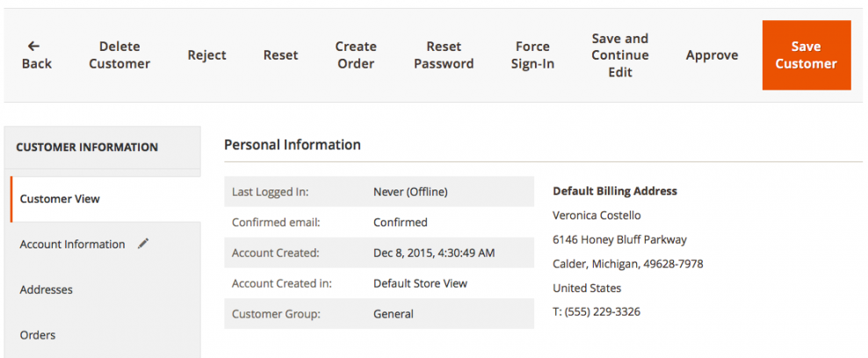Click the Reset button

point(281,55)
